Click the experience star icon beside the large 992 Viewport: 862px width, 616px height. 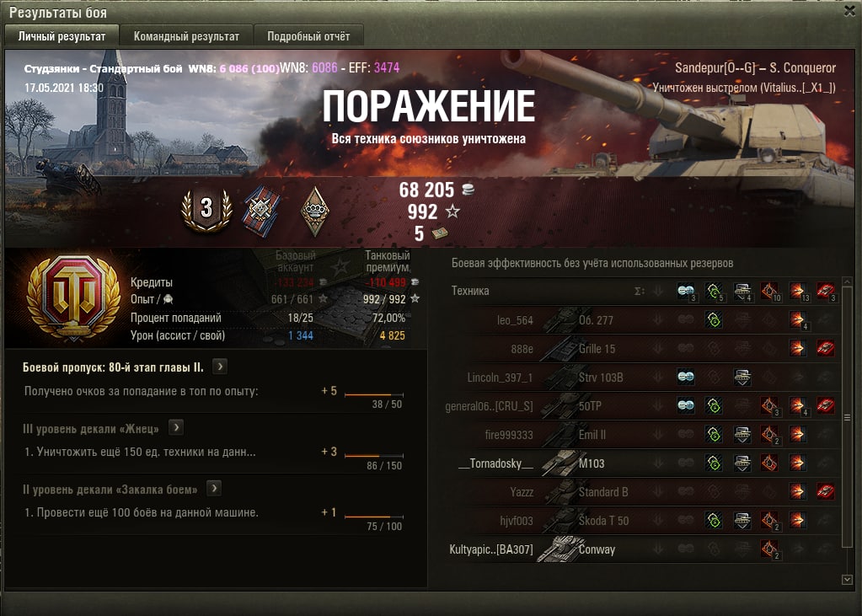click(x=452, y=212)
